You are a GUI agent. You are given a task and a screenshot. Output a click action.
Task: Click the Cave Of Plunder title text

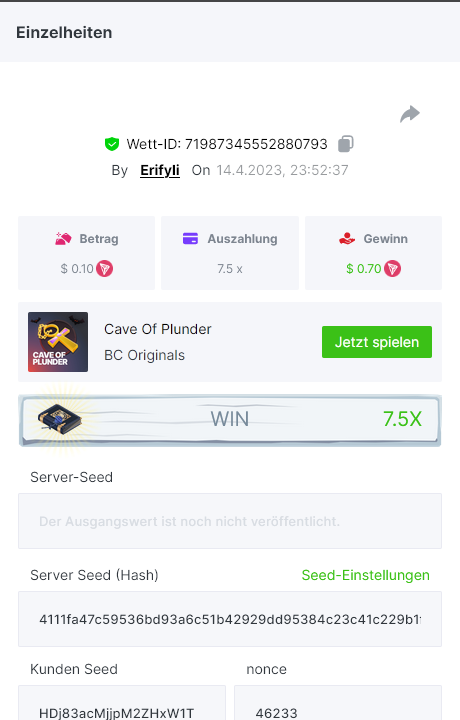tap(157, 329)
